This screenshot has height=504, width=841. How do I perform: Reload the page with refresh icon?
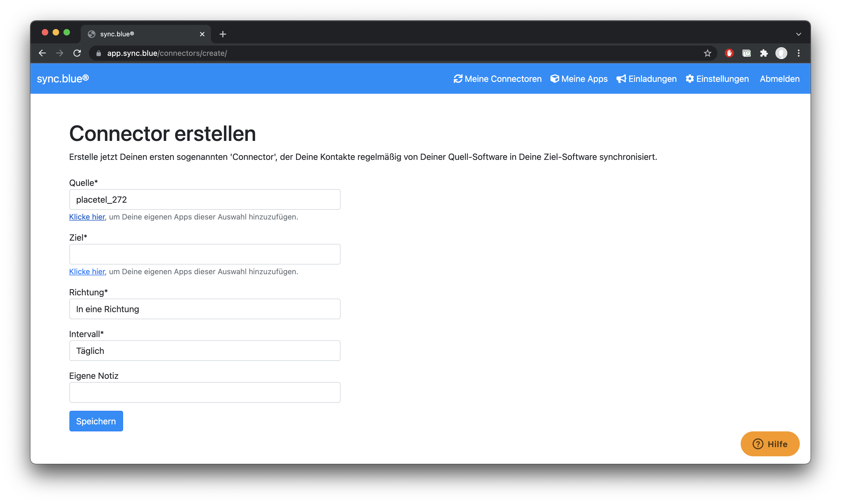coord(77,53)
